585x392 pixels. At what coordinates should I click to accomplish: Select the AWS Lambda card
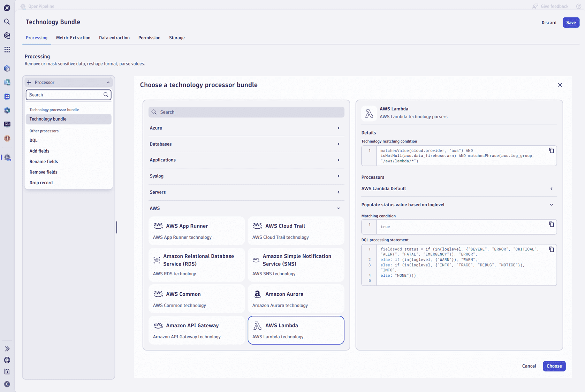[x=296, y=330]
